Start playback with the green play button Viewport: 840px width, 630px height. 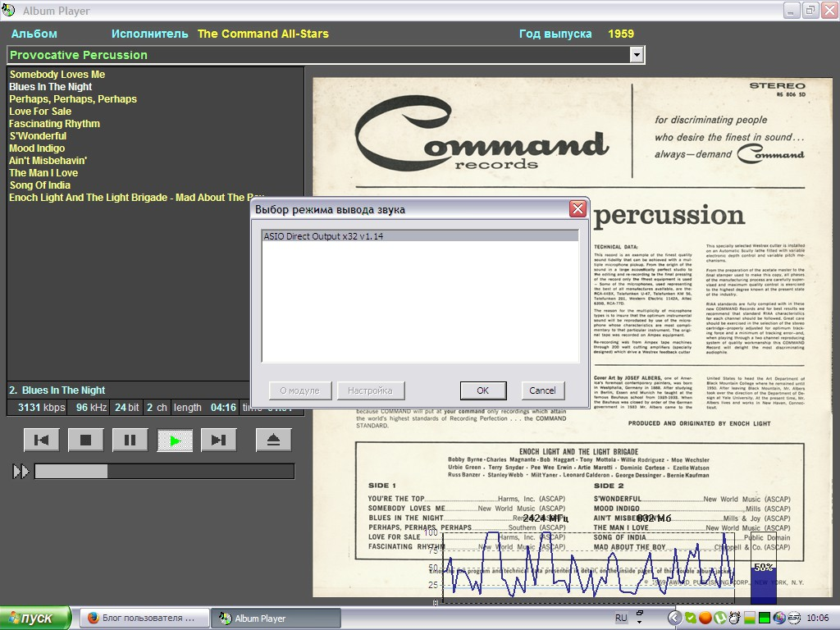pyautogui.click(x=175, y=441)
